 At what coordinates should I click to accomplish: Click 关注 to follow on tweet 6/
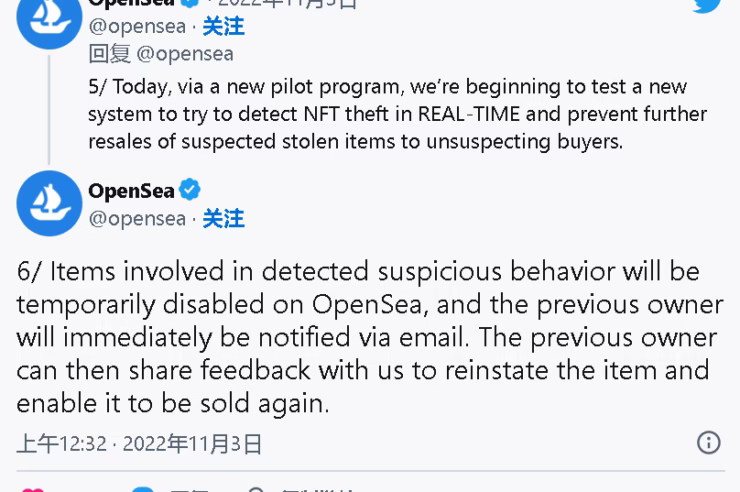tap(223, 219)
